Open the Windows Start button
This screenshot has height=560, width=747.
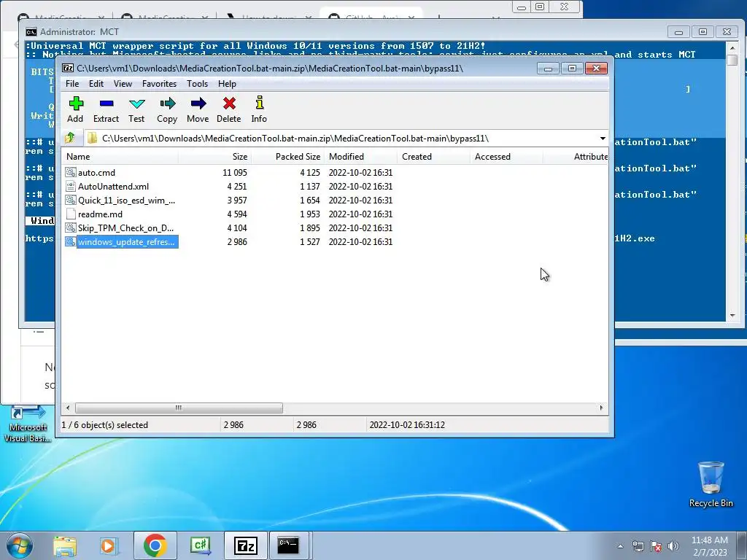tap(20, 545)
